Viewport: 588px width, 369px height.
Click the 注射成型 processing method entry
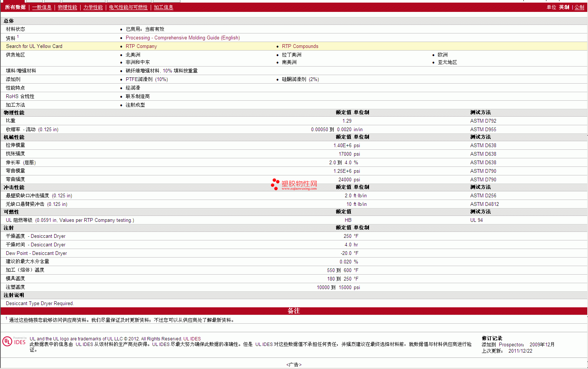tap(135, 105)
